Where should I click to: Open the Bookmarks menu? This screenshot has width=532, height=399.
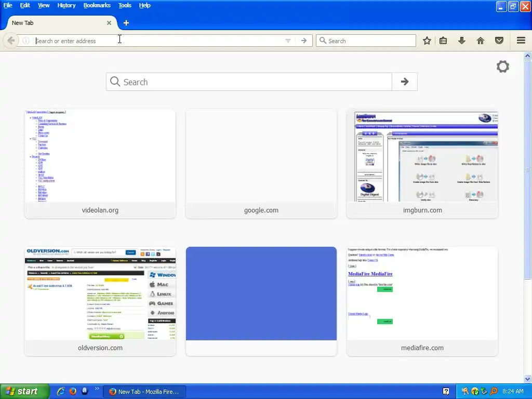[x=97, y=5]
